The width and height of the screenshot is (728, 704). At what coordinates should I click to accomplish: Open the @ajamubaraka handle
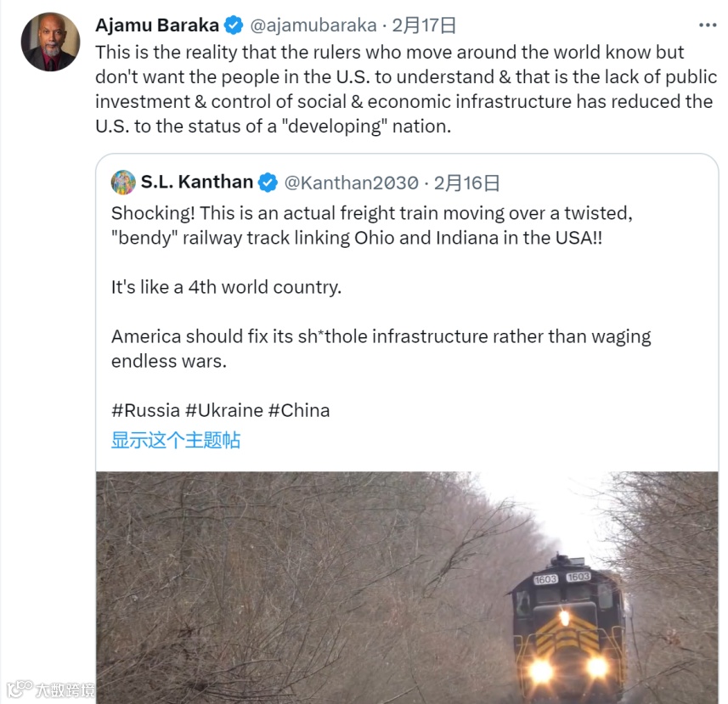313,25
